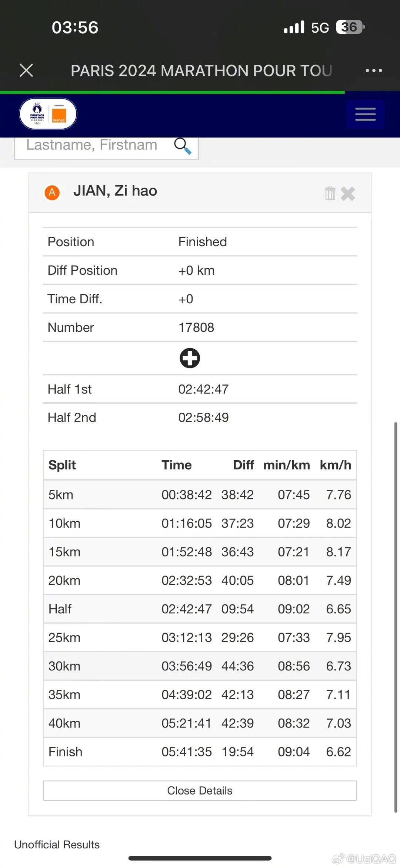This screenshot has width=400, height=868.
Task: Open the hamburger navigation menu
Action: 365,114
